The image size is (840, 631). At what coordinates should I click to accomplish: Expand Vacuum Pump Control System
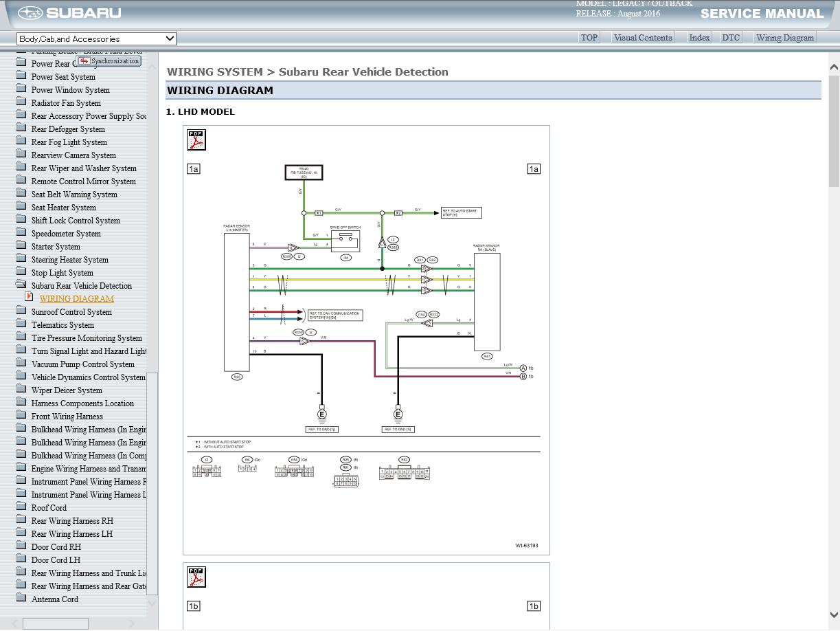point(82,364)
